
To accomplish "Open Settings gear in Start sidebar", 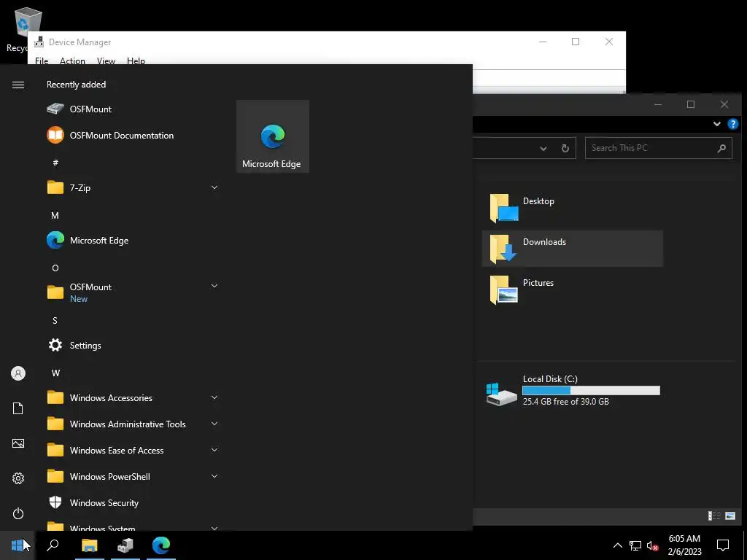I will point(18,478).
